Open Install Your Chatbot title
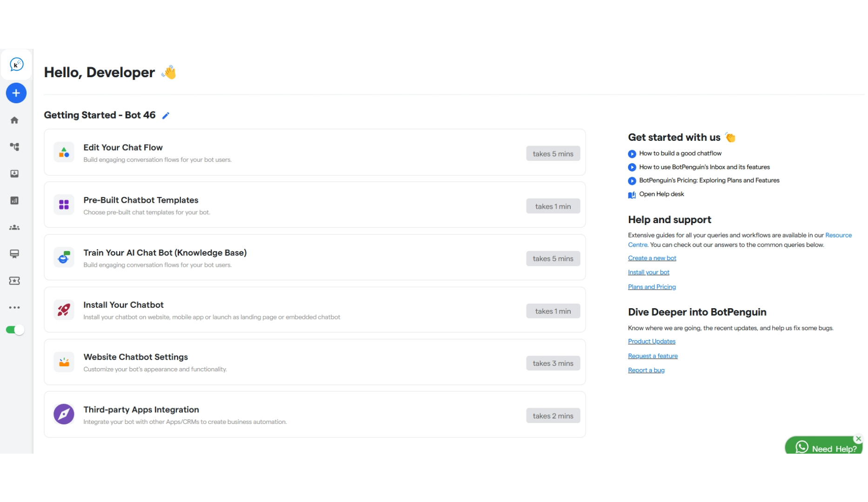The height and width of the screenshot is (502, 868). [123, 305]
